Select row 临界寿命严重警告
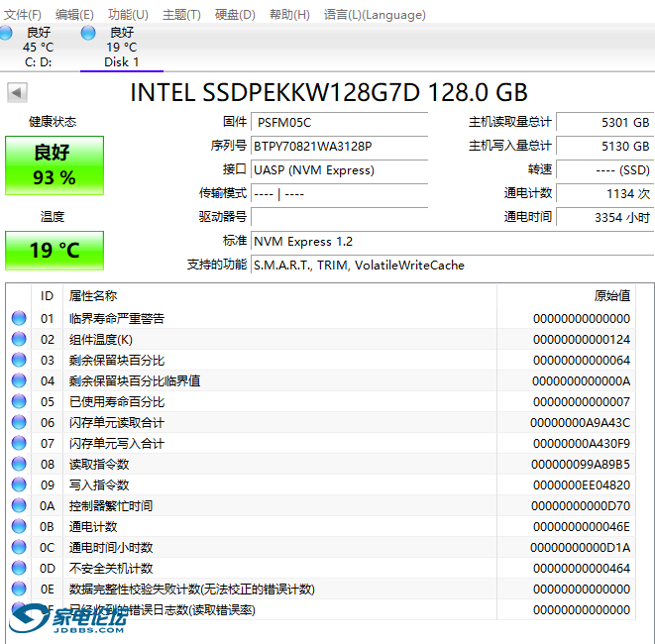This screenshot has height=644, width=655. (x=321, y=319)
